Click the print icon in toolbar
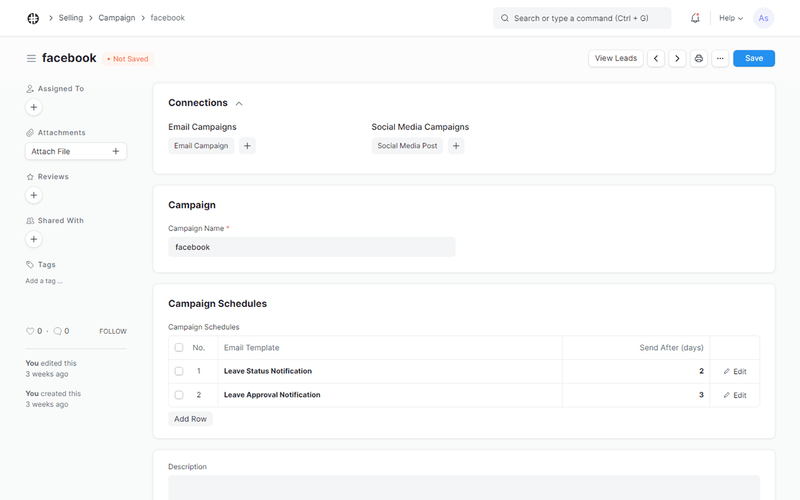 pos(699,59)
